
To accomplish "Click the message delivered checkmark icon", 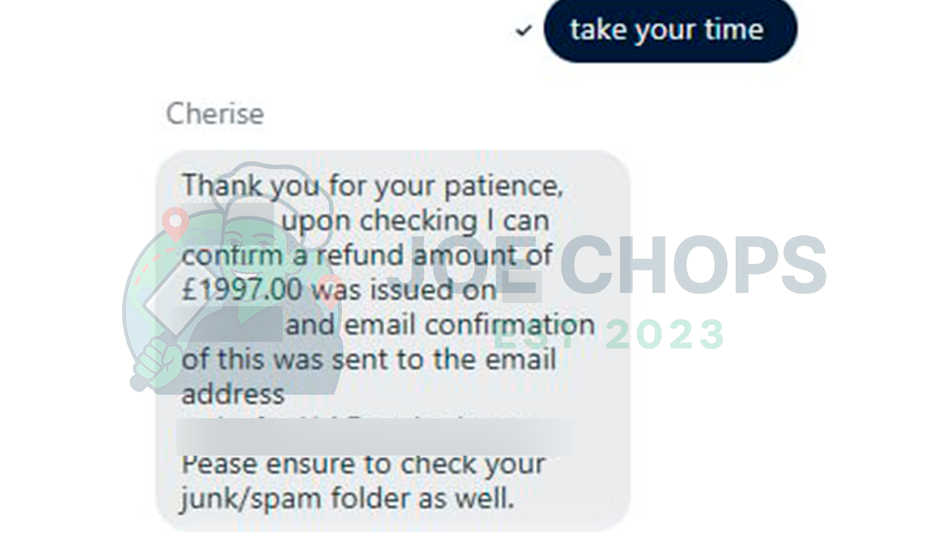I will 524,31.
